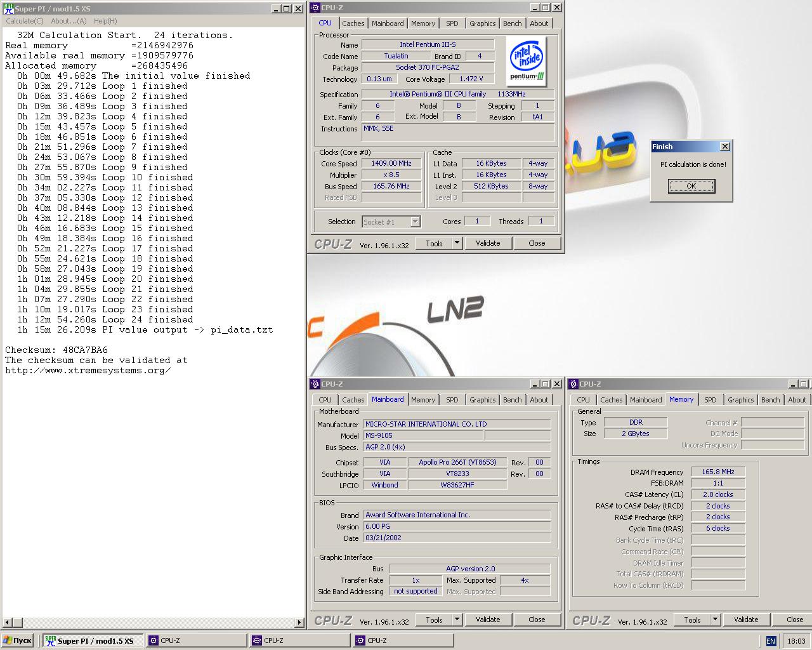Select Graphics tab in top CPU-Z window
812x650 pixels.
pyautogui.click(x=483, y=23)
